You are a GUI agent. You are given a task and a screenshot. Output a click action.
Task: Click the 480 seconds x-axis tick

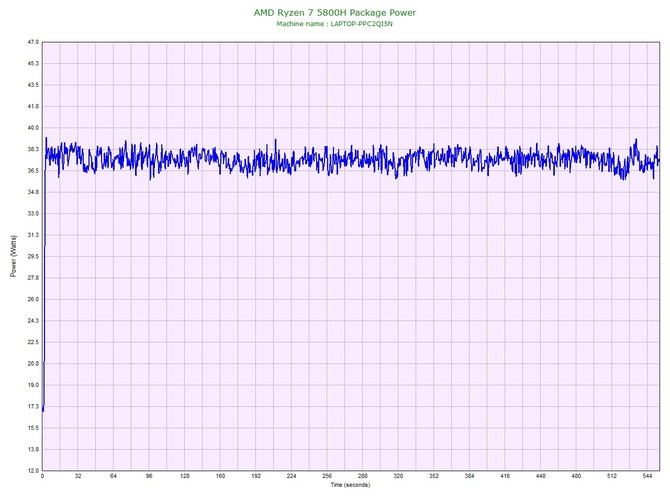click(576, 476)
